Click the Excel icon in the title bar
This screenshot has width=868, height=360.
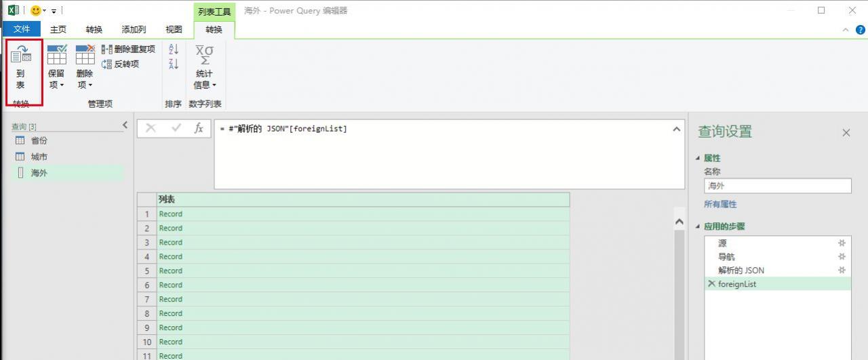pyautogui.click(x=13, y=10)
